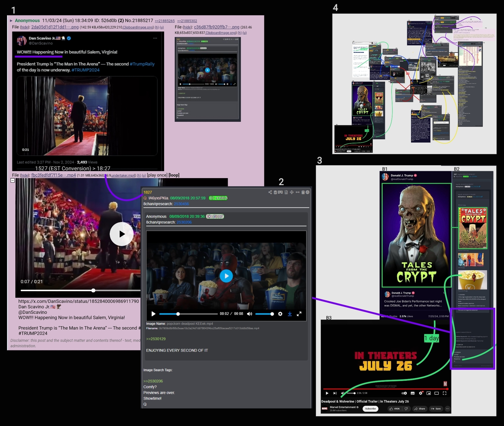
Task: Open settings gear on the Deadpool popcorn player
Action: click(x=280, y=314)
